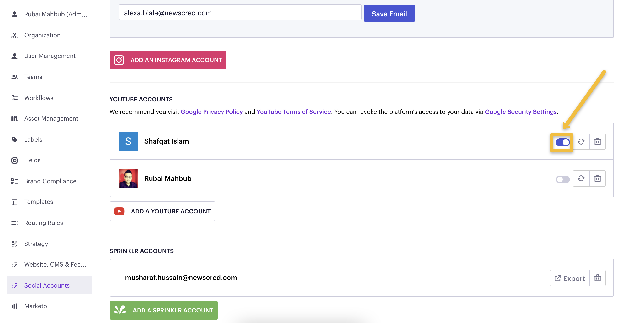
Task: Open the Organization section icon
Action: 15,35
